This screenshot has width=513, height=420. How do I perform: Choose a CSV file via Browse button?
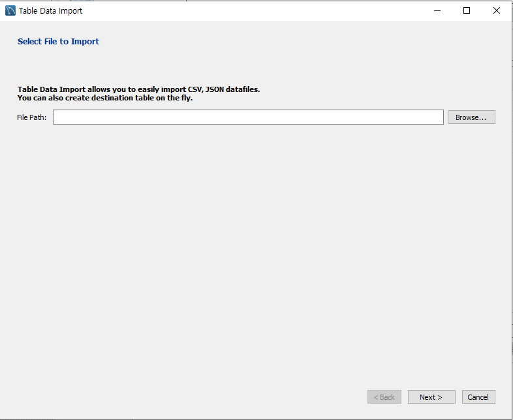click(471, 117)
